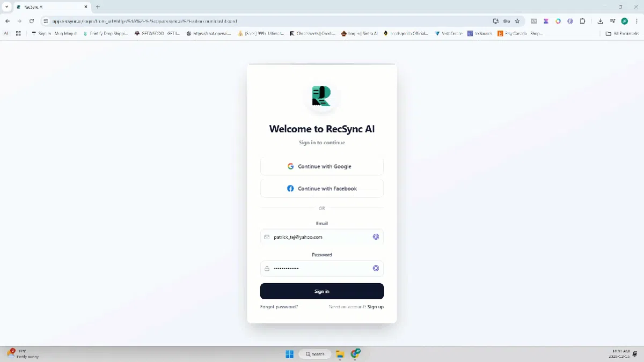Open the toolaunch bookmark
Viewport: 644px width, 362px height.
[480, 33]
